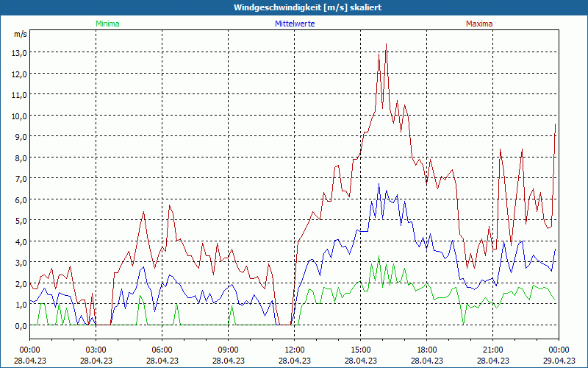
Task: Click the 15:00 time axis label
Action: point(361,350)
